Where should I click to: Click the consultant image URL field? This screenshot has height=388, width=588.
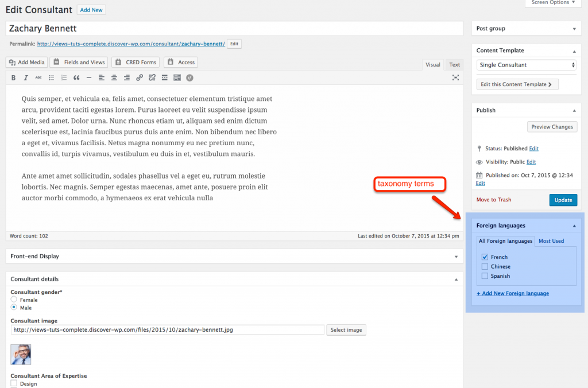point(167,330)
